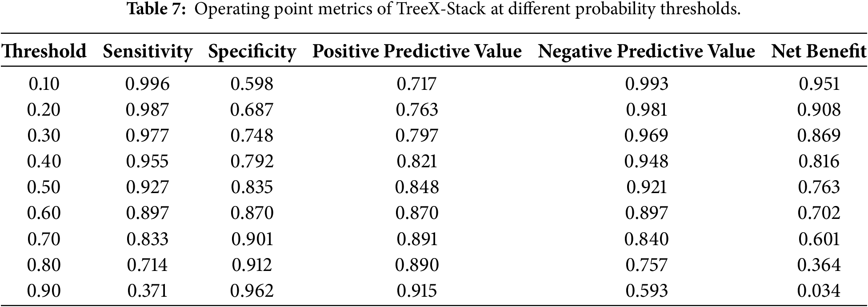
Task: Click specificity value 0.962
Action: 252,291
